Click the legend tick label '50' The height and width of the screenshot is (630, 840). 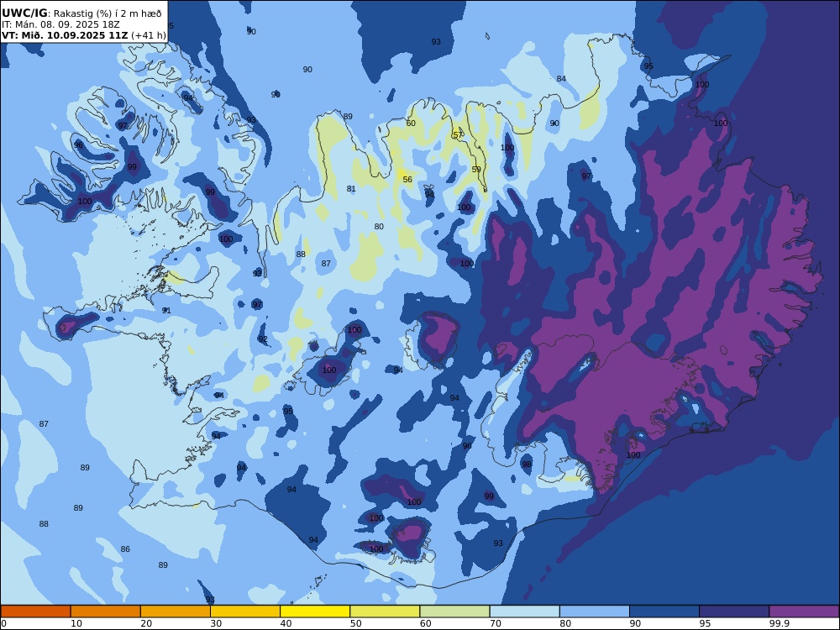(x=355, y=623)
